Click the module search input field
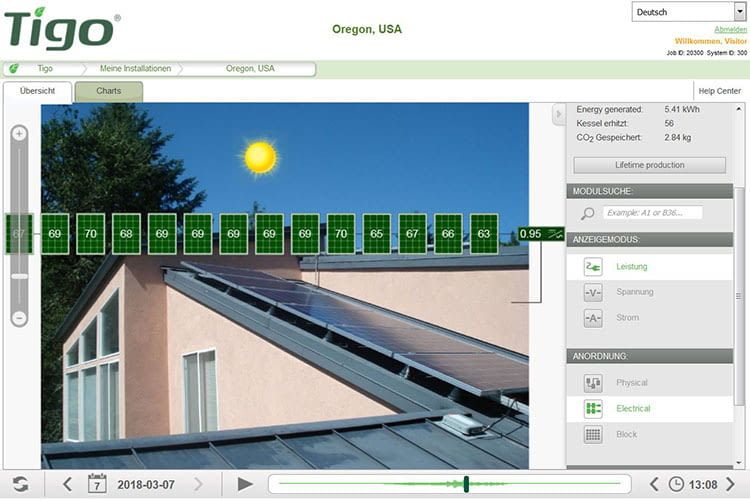The height and width of the screenshot is (500, 750). [x=652, y=213]
